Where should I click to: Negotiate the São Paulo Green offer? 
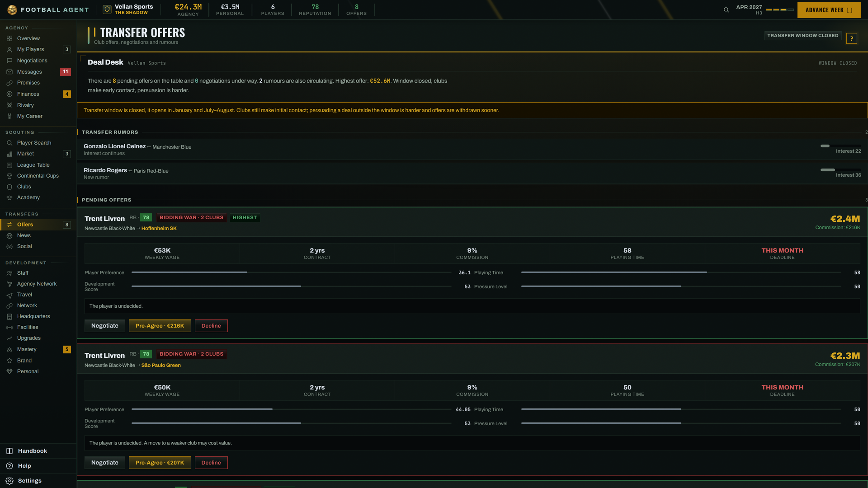point(105,463)
